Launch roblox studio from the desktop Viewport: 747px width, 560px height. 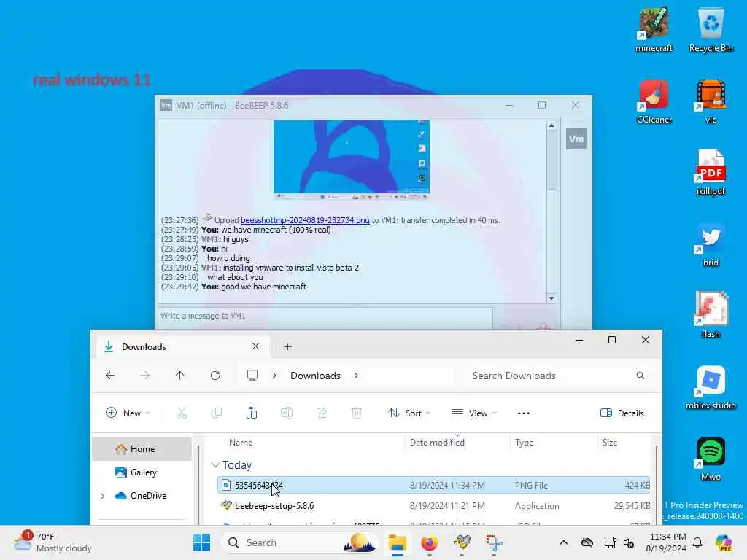coord(711,388)
